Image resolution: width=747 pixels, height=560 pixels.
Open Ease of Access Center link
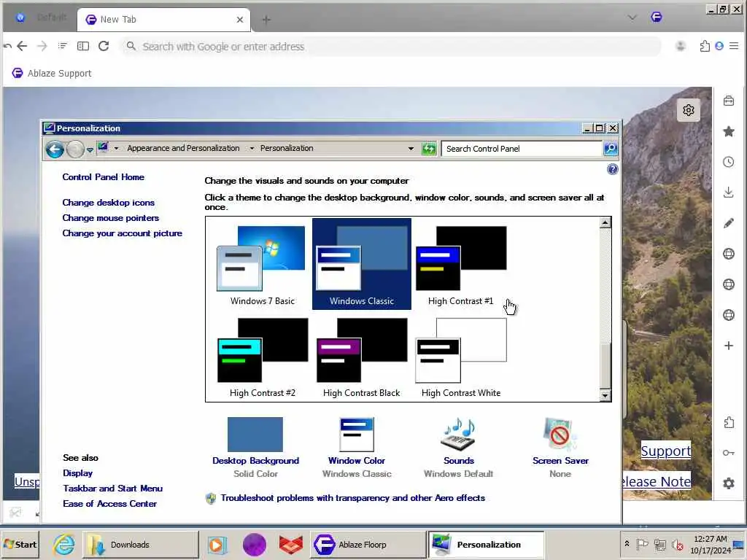(109, 504)
